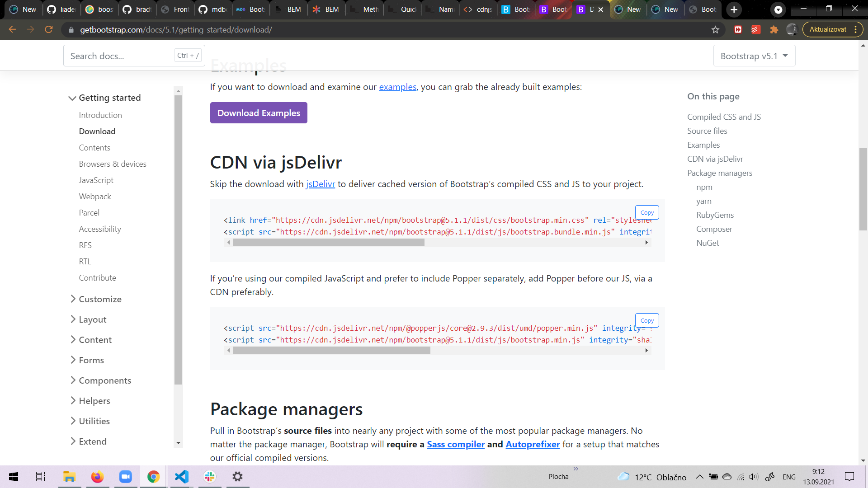Open Chrome's three-dot menu
868x488 pixels.
(857, 29)
